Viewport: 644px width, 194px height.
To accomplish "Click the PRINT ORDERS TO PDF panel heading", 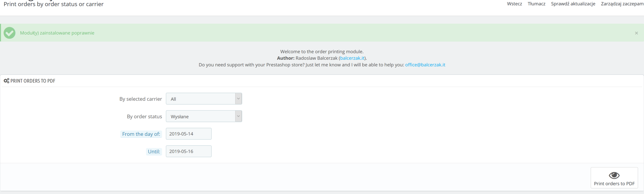I will point(33,81).
